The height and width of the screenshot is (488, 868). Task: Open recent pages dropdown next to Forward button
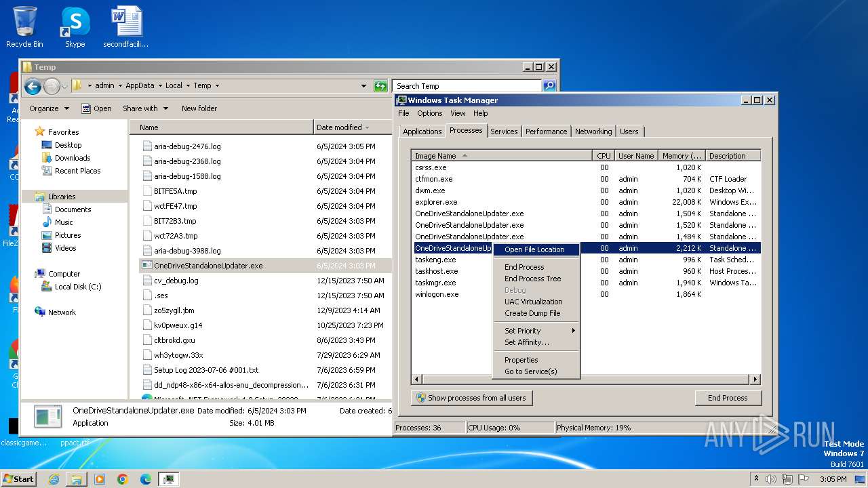65,86
